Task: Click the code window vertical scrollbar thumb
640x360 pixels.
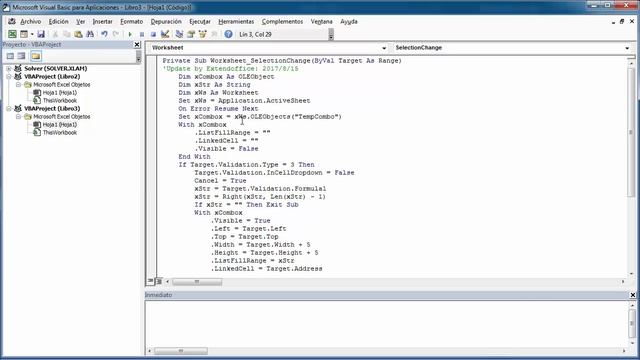Action: (631, 132)
